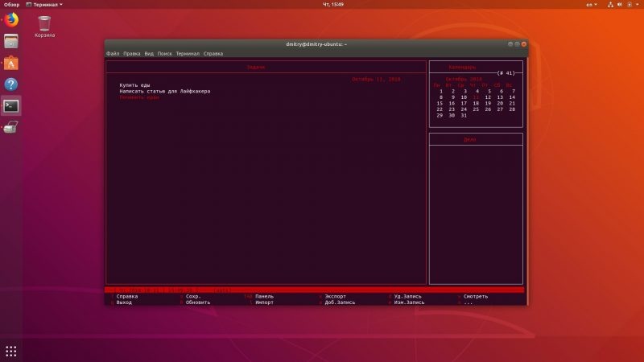Select date 25 in the calendar

[x=476, y=109]
